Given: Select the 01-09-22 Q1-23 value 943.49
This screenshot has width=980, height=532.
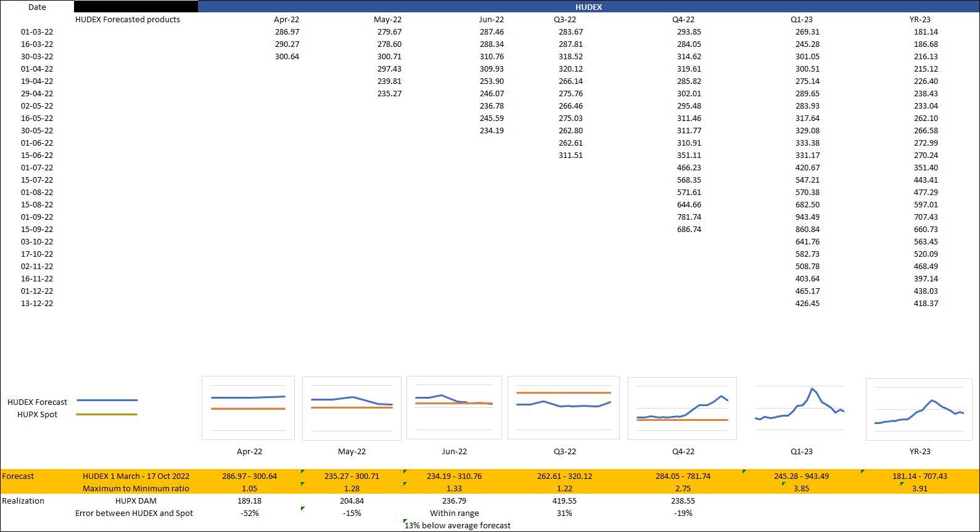Looking at the screenshot, I should 807,217.
